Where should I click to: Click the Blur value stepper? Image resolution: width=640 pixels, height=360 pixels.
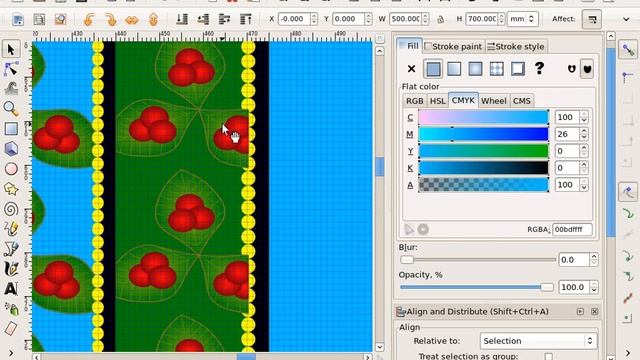(x=594, y=260)
